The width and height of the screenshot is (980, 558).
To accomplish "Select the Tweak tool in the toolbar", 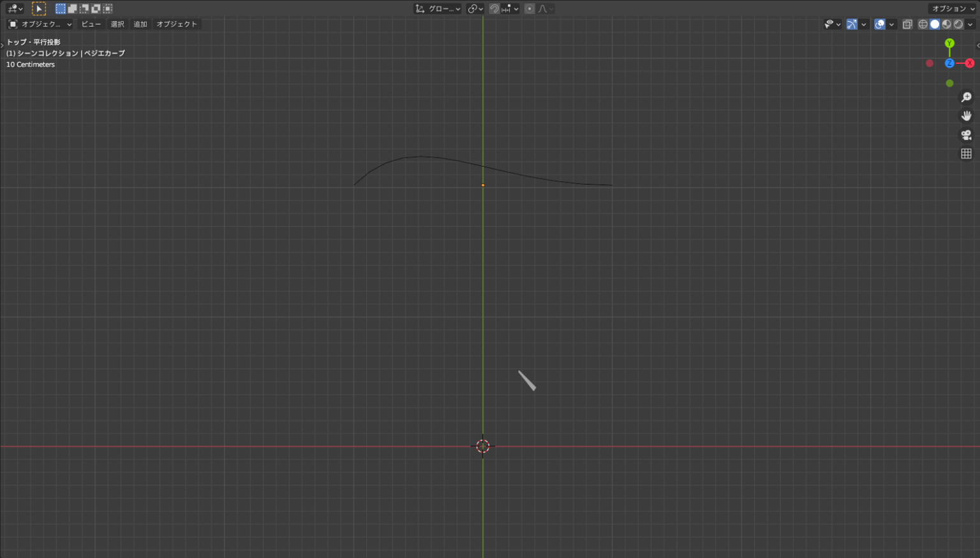I will point(38,8).
